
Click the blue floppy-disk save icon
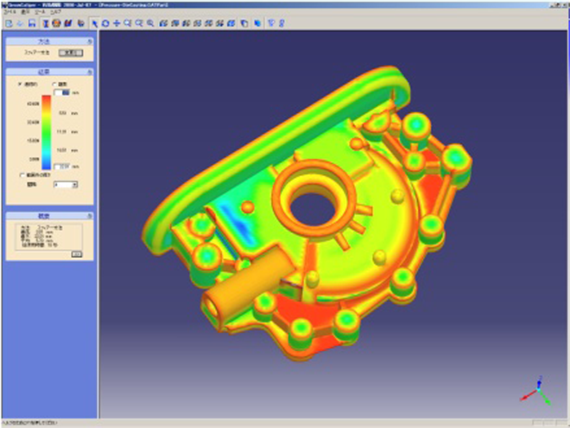(x=32, y=23)
